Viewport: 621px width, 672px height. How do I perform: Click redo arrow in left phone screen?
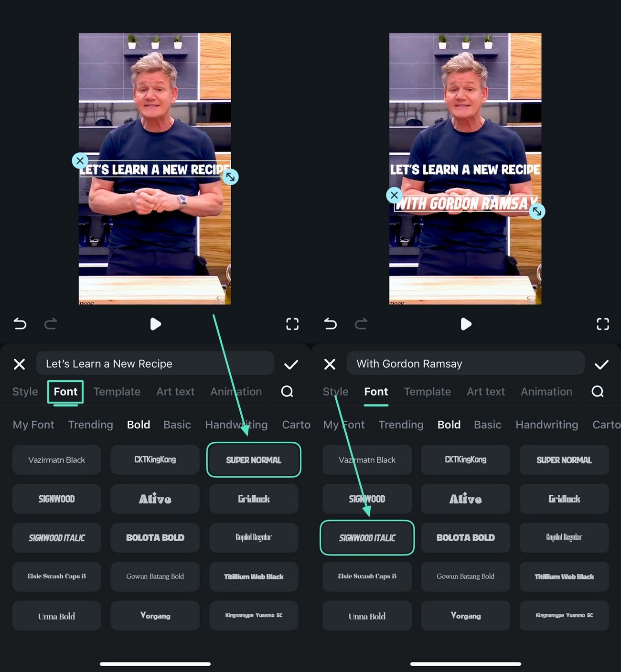tap(51, 324)
